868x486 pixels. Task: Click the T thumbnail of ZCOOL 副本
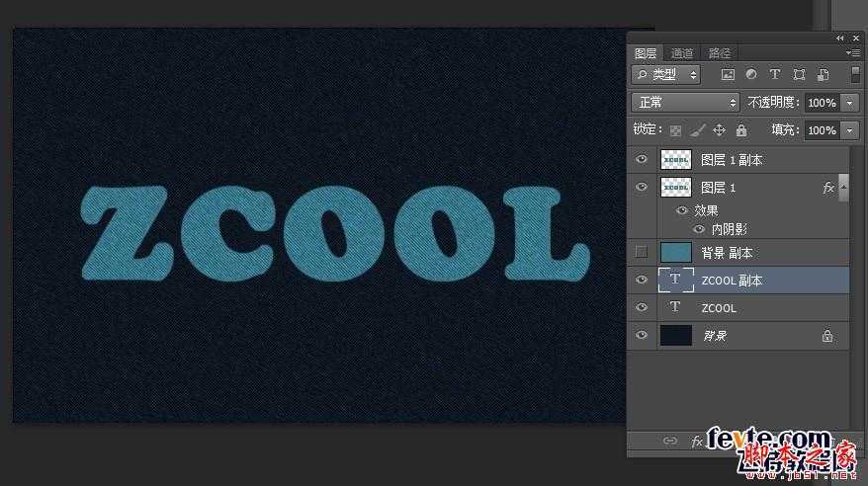(x=675, y=280)
